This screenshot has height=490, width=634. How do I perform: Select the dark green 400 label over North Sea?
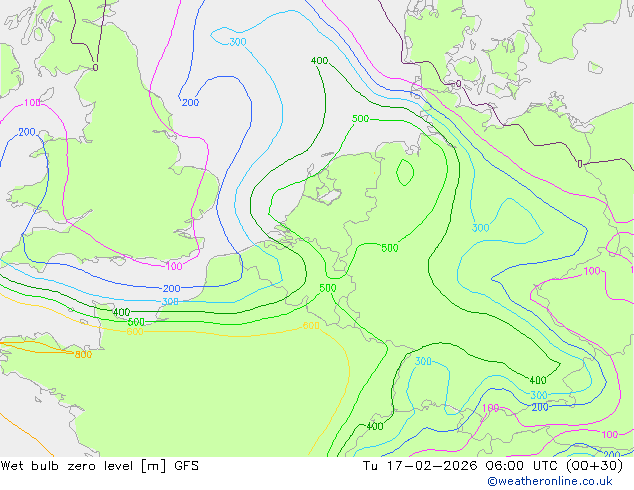(x=319, y=61)
